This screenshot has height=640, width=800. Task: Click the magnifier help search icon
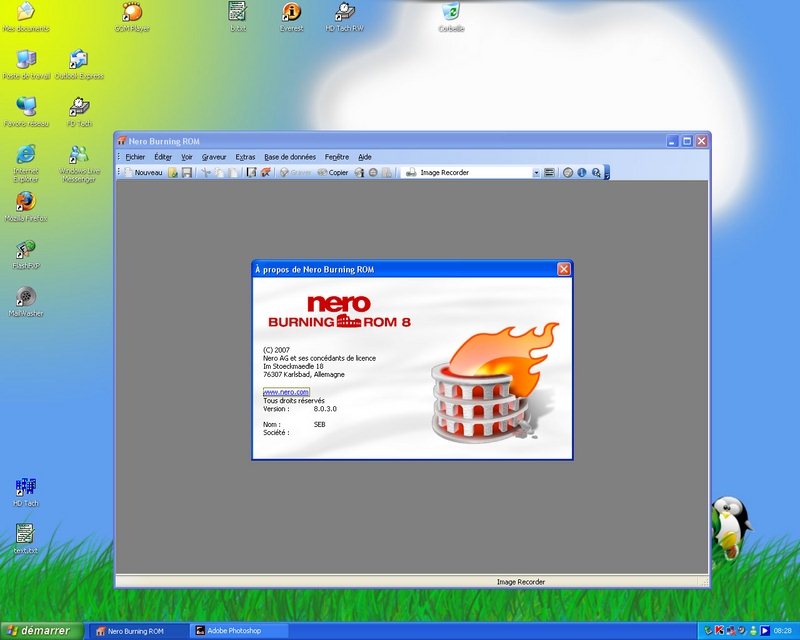coord(595,173)
